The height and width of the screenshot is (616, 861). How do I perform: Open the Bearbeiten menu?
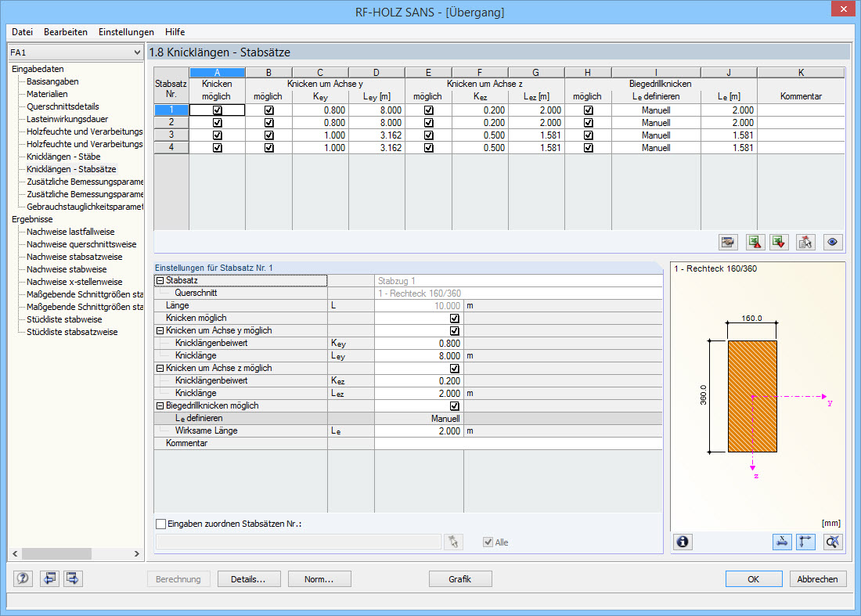[66, 32]
